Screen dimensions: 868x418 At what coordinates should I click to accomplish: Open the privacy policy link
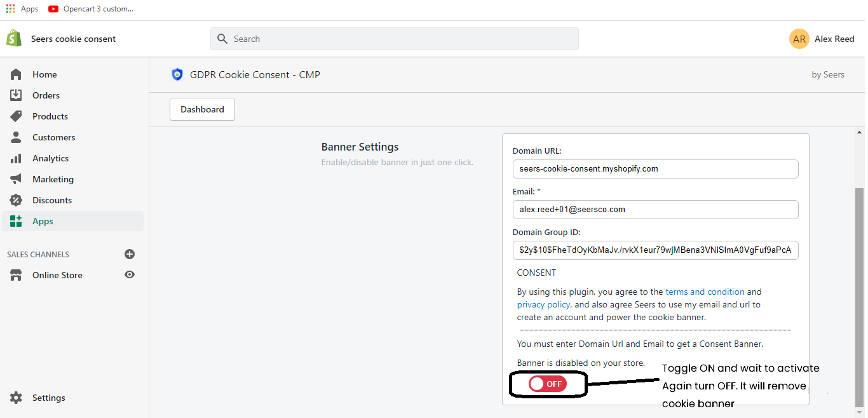[x=543, y=304]
